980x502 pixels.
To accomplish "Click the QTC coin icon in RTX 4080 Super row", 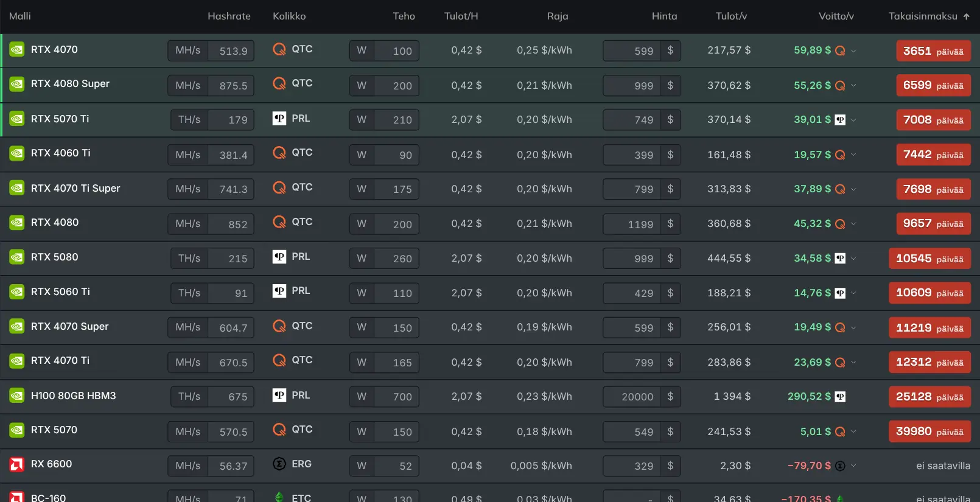I will pyautogui.click(x=279, y=83).
